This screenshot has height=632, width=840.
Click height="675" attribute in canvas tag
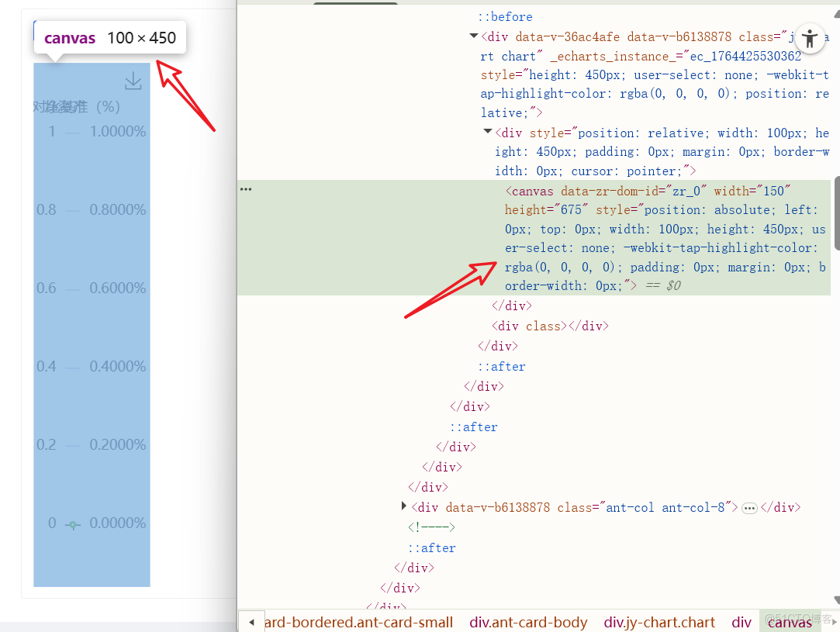(546, 209)
